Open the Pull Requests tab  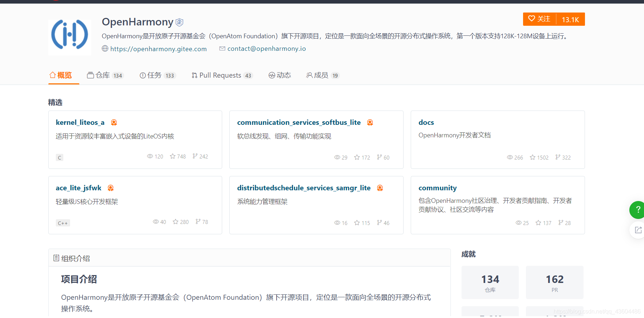tap(222, 75)
